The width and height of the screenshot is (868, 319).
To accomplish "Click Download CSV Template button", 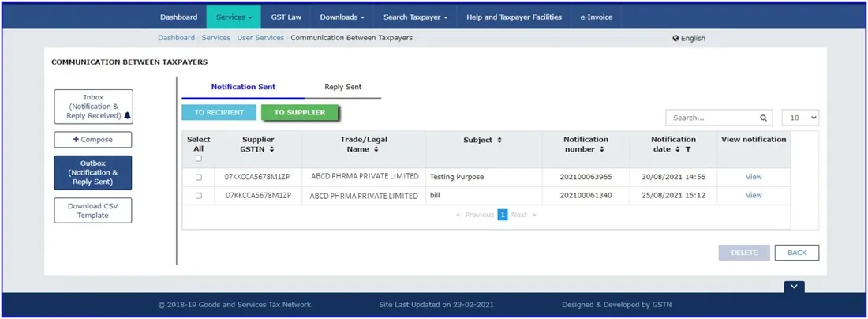I will tap(93, 211).
